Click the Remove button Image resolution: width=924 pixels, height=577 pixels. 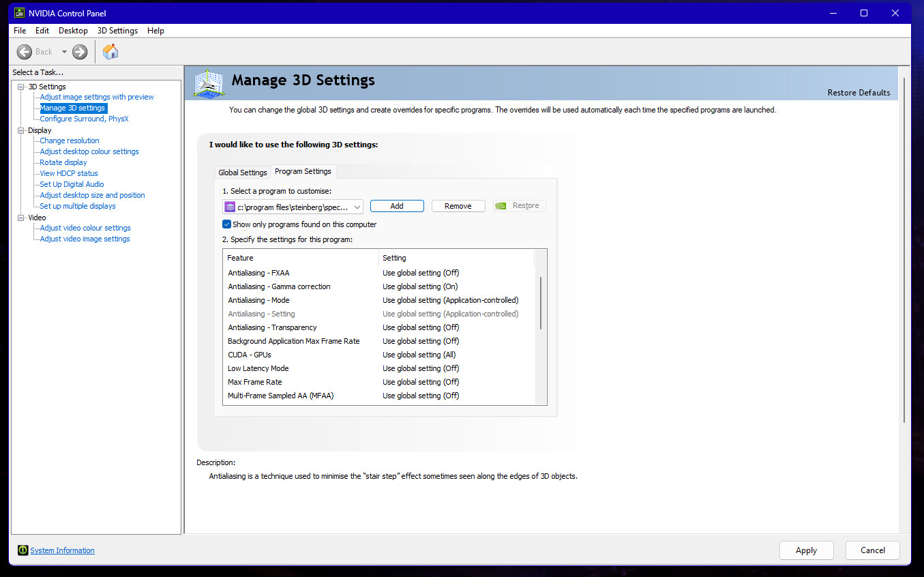[x=458, y=206]
